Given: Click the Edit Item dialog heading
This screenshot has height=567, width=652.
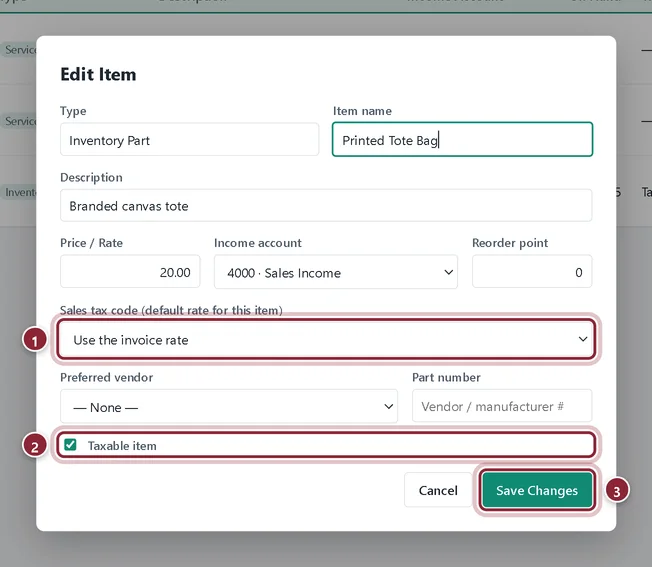Looking at the screenshot, I should click(x=98, y=74).
